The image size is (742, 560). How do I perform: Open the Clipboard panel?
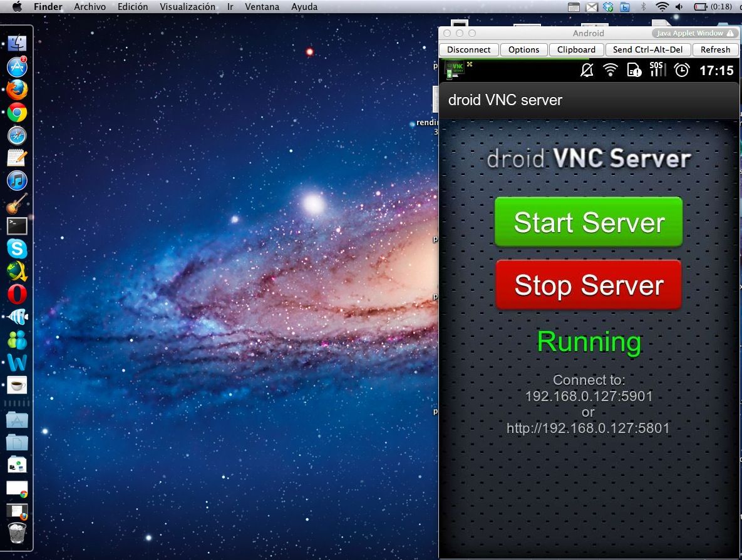(576, 49)
